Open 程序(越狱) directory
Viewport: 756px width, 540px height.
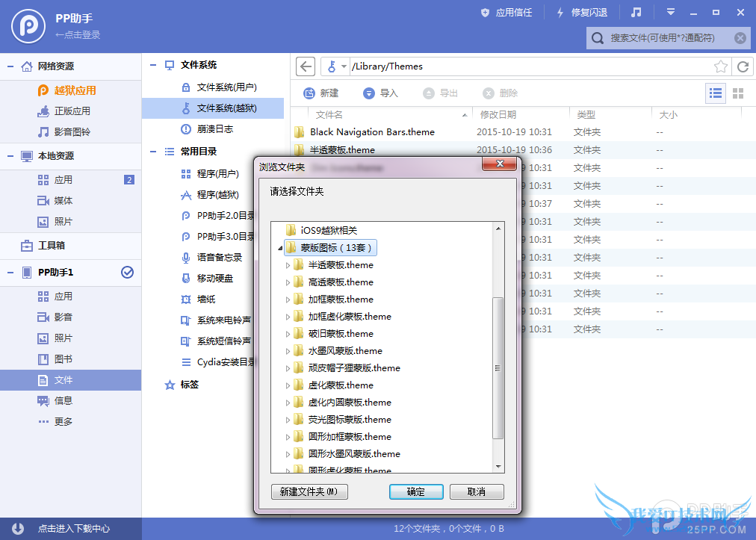click(x=210, y=195)
